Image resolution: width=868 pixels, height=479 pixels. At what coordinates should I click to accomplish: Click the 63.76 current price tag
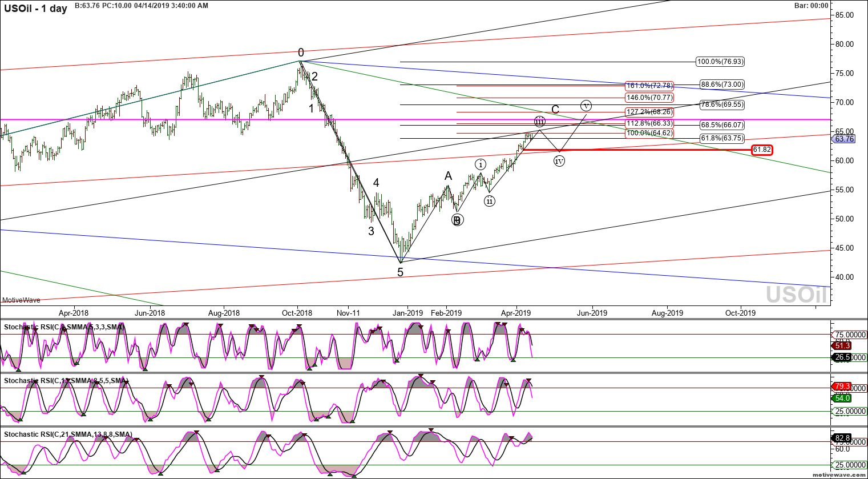coord(843,139)
